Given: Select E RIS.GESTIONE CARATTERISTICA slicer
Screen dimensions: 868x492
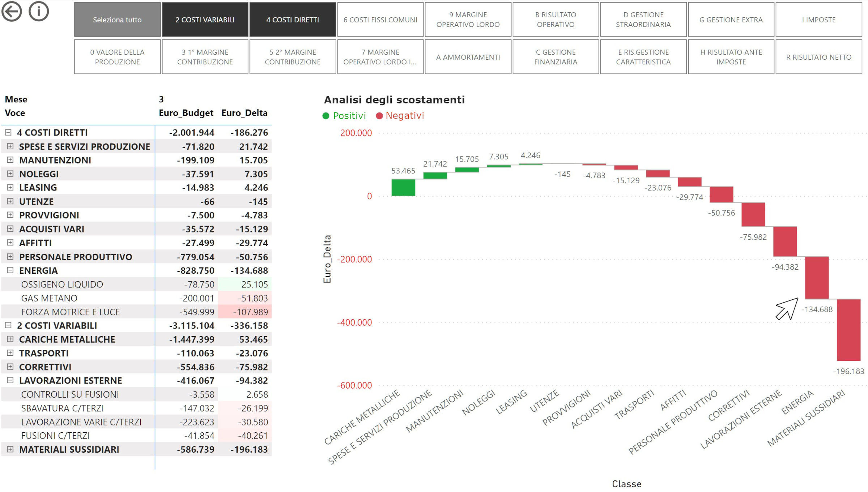Looking at the screenshot, I should [643, 57].
